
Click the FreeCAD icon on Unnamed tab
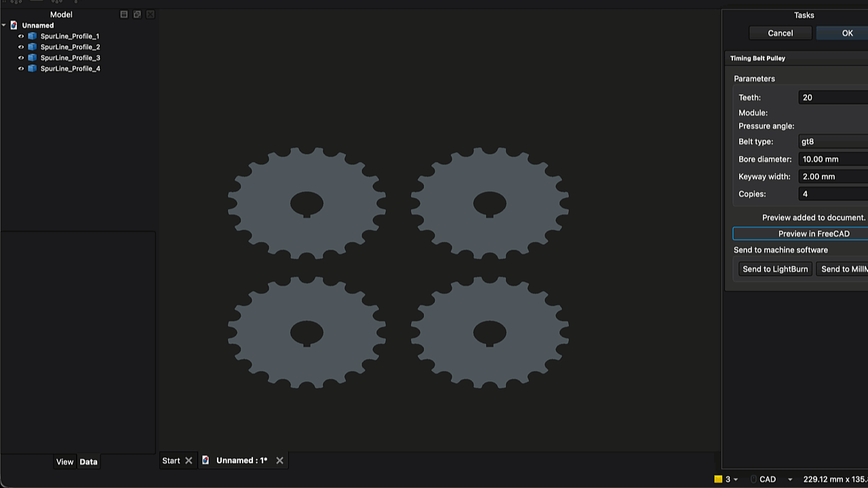pos(205,460)
